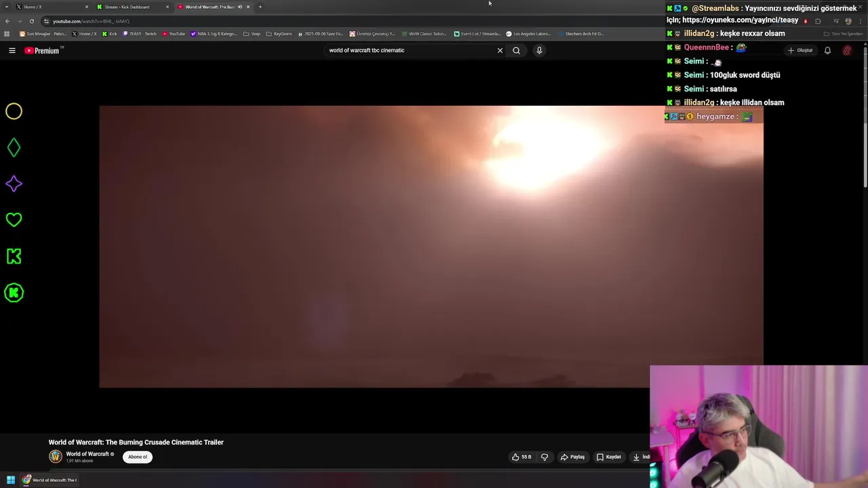Open the Oluştur create button
This screenshot has width=868, height=488.
tap(800, 50)
